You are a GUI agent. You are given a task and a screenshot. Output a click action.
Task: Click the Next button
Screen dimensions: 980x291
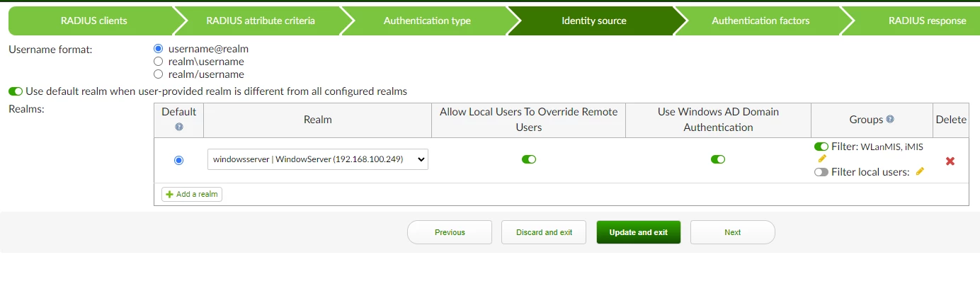(x=733, y=232)
